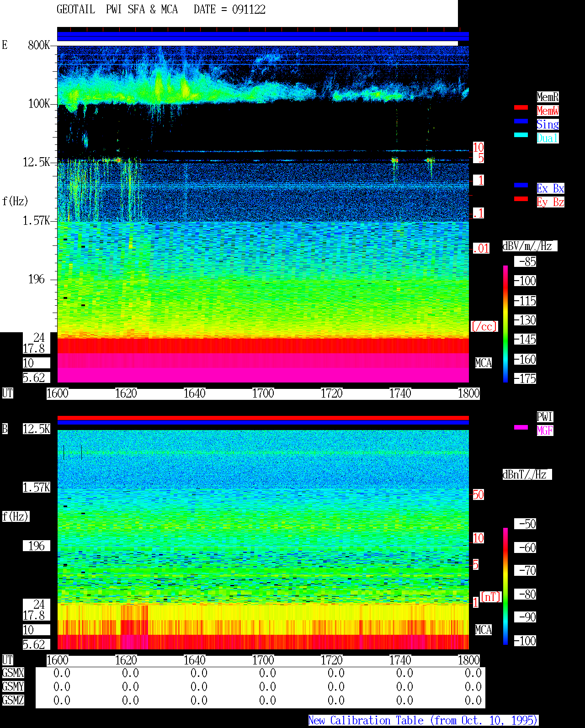Click the E-panel MCA label

484,363
